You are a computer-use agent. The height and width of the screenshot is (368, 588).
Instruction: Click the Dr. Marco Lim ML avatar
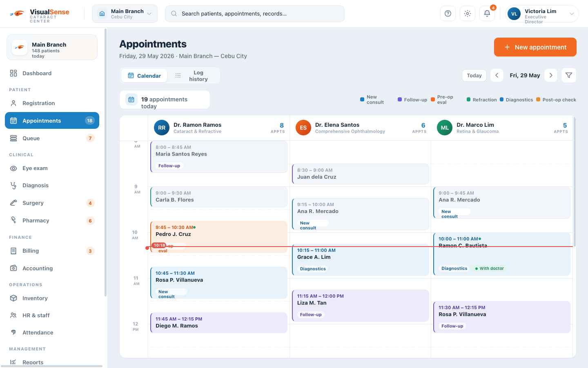click(445, 128)
